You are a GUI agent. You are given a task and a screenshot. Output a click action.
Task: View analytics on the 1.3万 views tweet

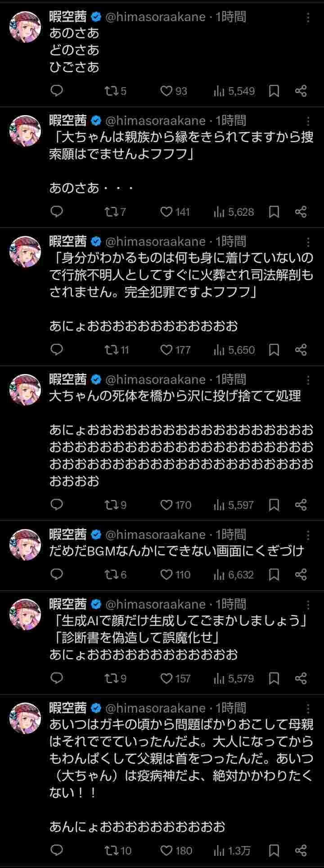[x=232, y=850]
